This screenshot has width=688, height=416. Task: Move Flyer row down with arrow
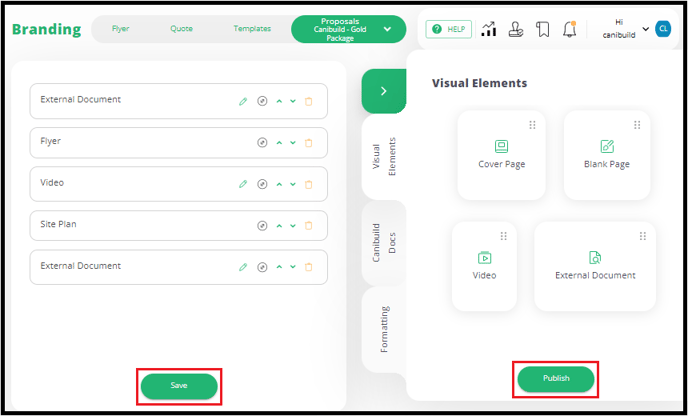click(293, 143)
